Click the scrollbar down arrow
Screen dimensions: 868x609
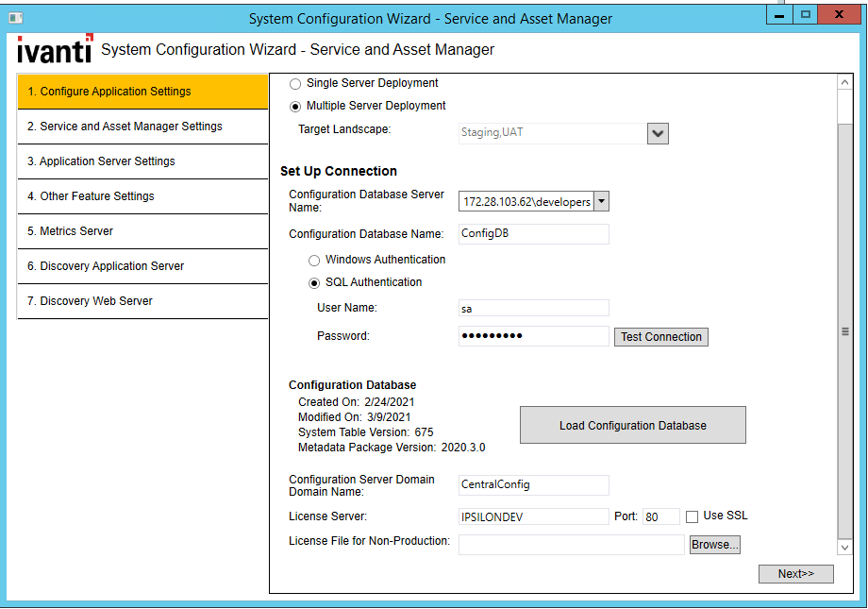tap(844, 547)
